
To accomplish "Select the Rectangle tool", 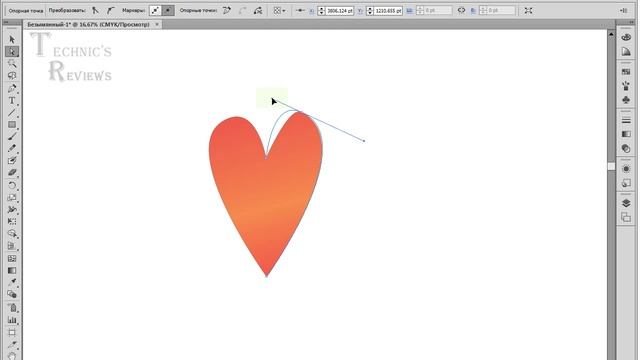I will click(12, 124).
